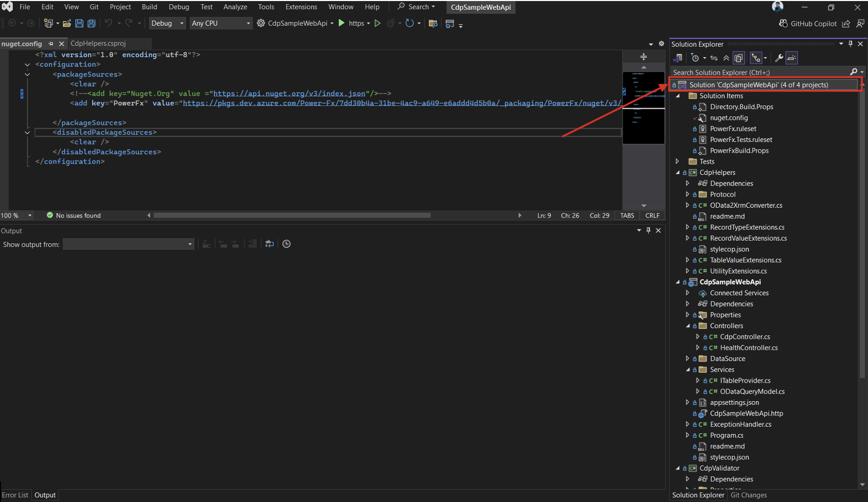Click Collapse All double-chevron icon
868x502 pixels.
click(726, 58)
